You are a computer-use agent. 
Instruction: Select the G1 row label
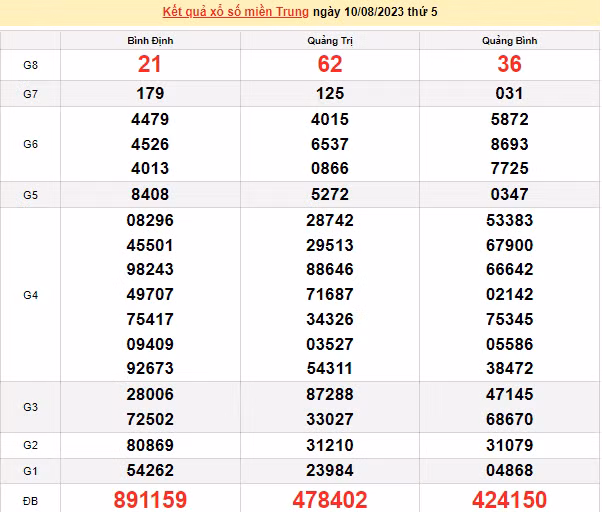(x=30, y=470)
